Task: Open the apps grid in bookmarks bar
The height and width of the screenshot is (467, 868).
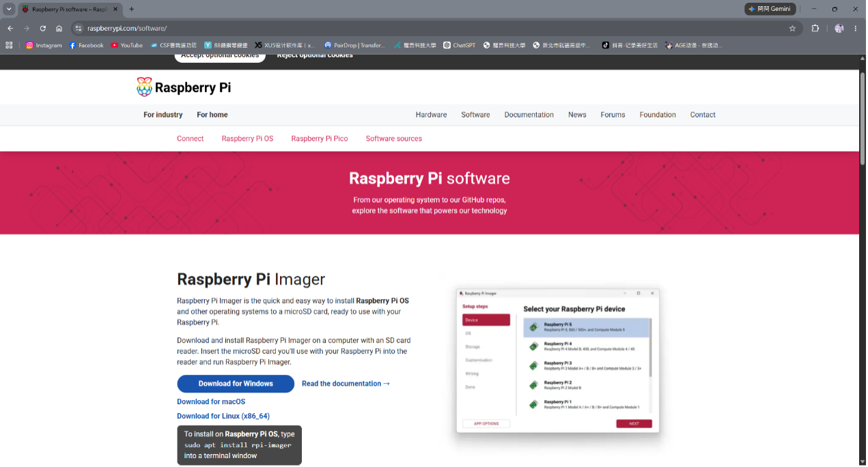Action: [9, 45]
